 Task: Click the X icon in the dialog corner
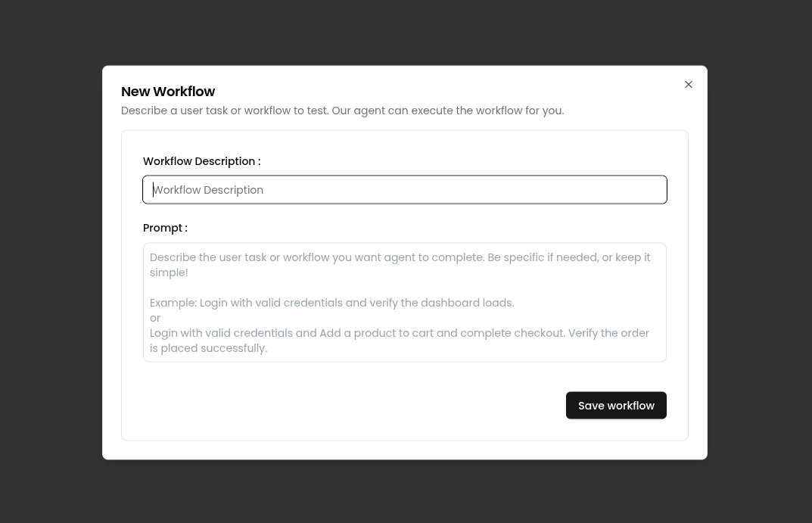click(x=688, y=84)
